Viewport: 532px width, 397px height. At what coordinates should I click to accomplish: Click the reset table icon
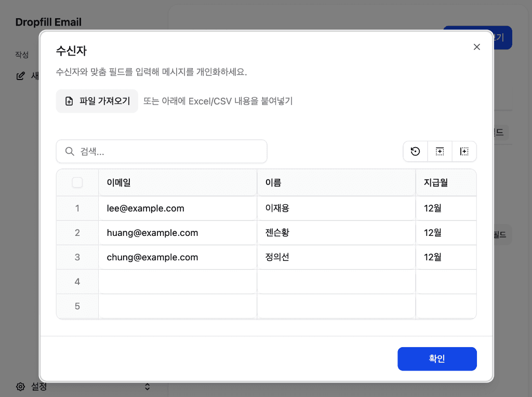point(415,151)
